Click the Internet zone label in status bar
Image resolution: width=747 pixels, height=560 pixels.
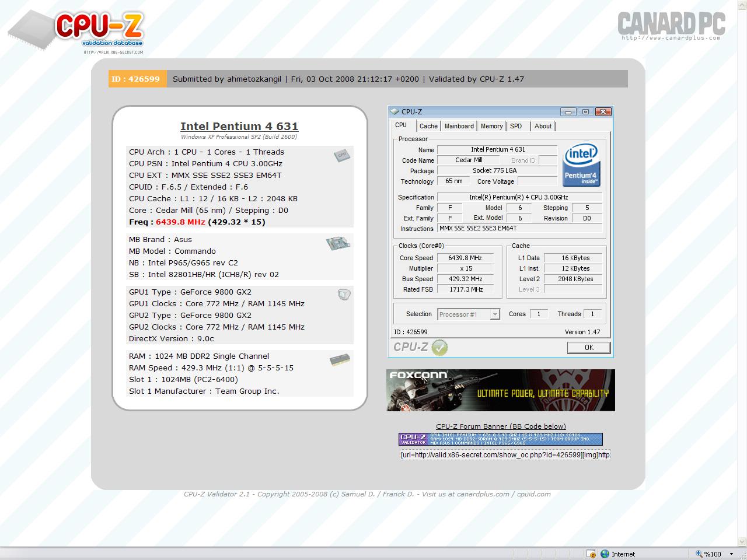(x=623, y=554)
